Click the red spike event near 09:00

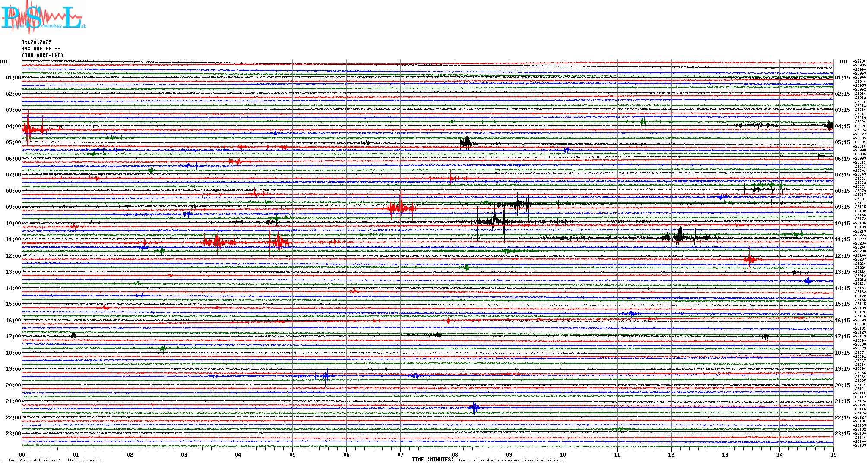[x=401, y=208]
